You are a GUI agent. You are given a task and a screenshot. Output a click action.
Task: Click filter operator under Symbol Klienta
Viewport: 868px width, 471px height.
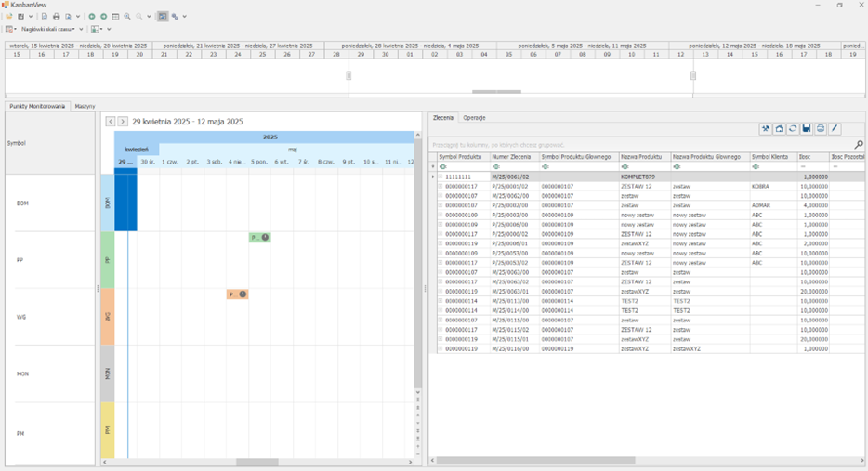click(x=756, y=166)
